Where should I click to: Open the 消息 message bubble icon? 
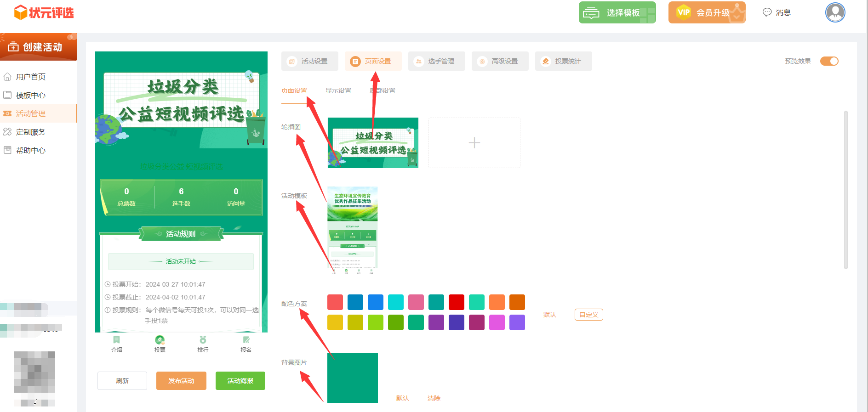pos(767,12)
